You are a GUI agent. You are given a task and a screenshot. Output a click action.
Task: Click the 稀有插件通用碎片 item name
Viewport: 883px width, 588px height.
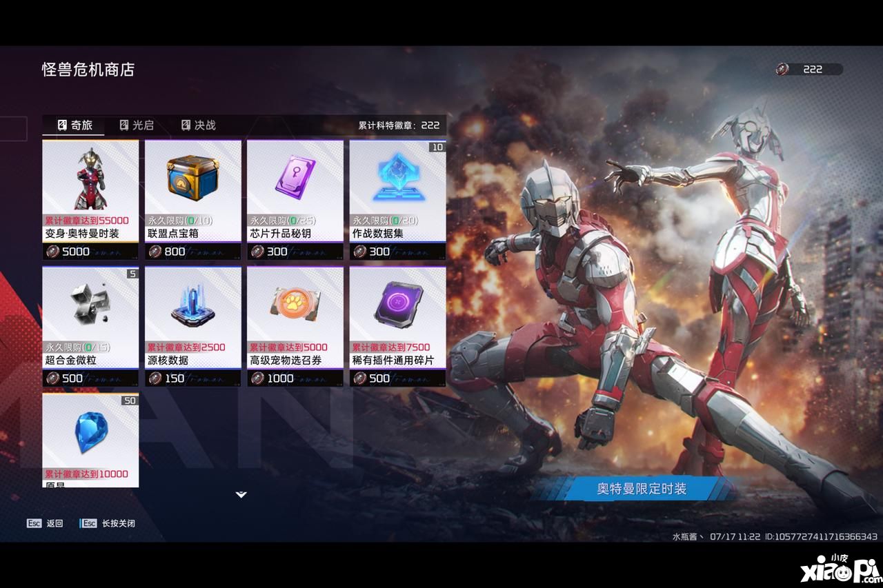(393, 361)
